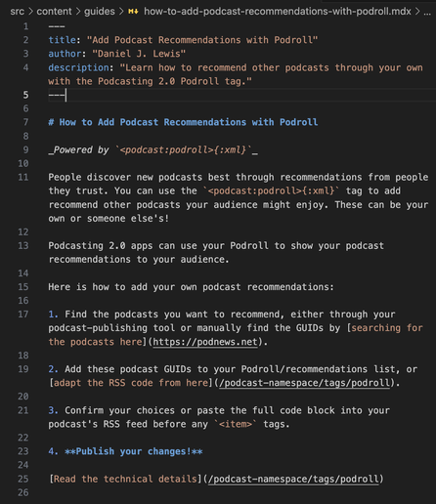Follow the /podcast-namespace/tags/podroll link on line 19
The height and width of the screenshot is (504, 436).
[x=305, y=383]
